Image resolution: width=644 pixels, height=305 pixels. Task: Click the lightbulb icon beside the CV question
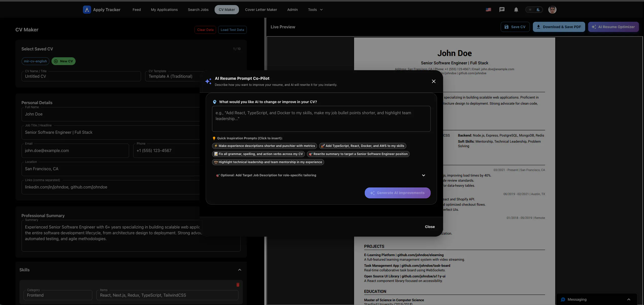[x=215, y=102]
